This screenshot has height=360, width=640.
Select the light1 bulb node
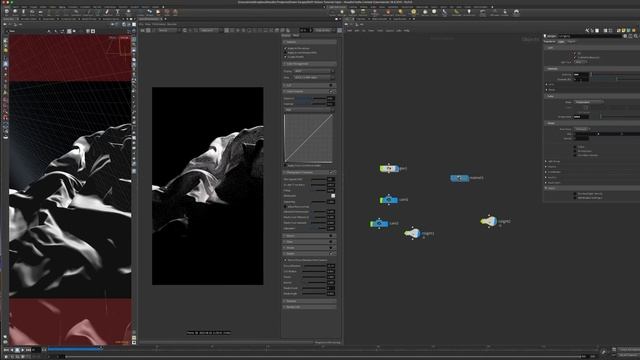tap(412, 233)
